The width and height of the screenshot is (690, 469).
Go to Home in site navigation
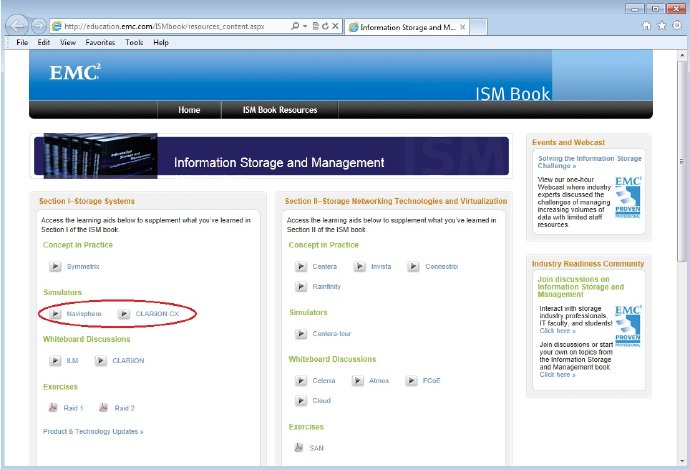[189, 110]
